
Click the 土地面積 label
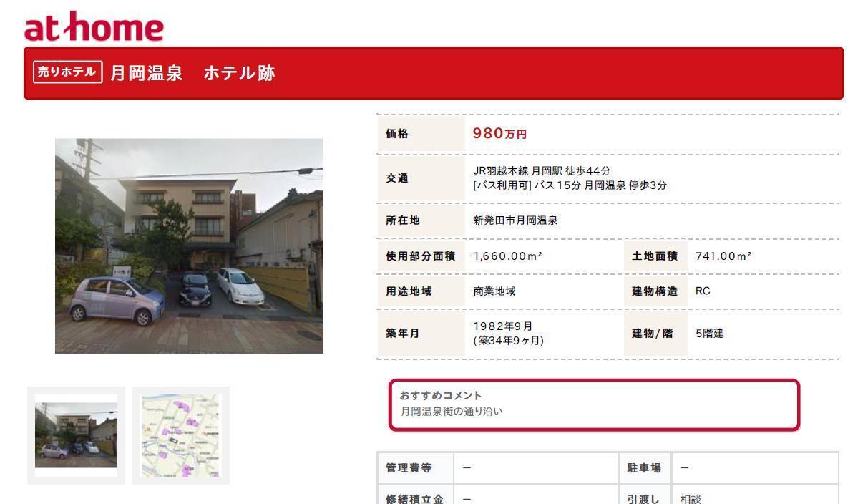coord(655,256)
